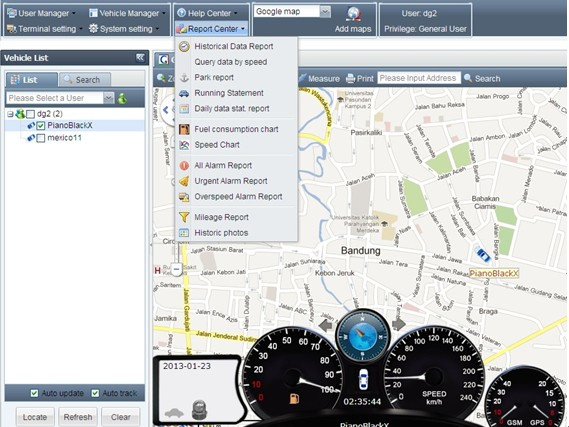The width and height of the screenshot is (569, 427).
Task: Click the fuel pump gauge icon
Action: [x=294, y=399]
